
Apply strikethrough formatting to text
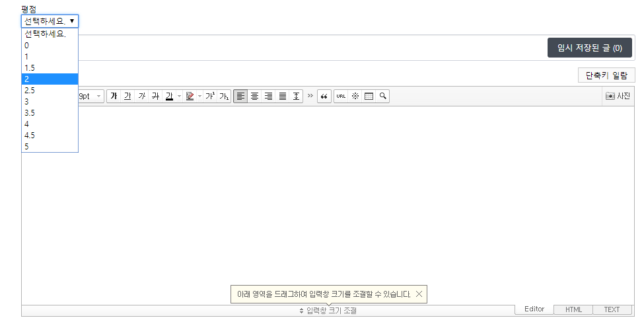click(x=155, y=97)
